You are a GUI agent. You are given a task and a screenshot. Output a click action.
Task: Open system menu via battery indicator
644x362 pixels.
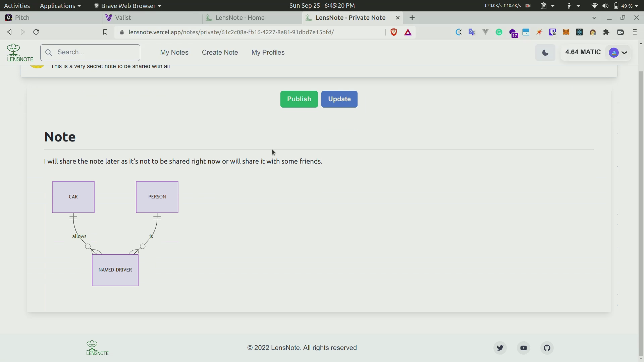pos(626,6)
